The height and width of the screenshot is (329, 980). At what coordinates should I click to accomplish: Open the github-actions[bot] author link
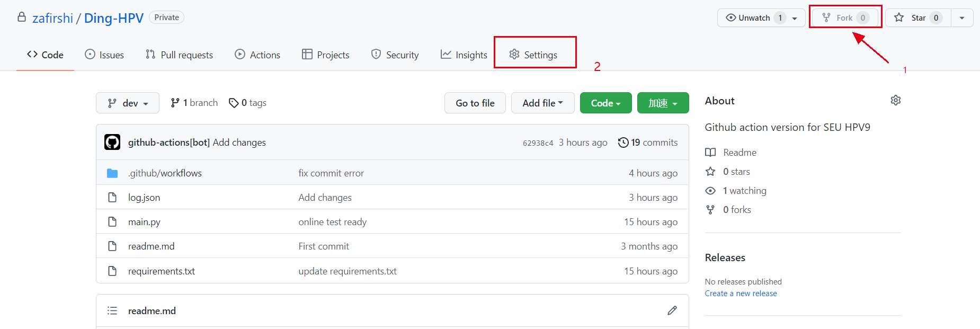[169, 143]
